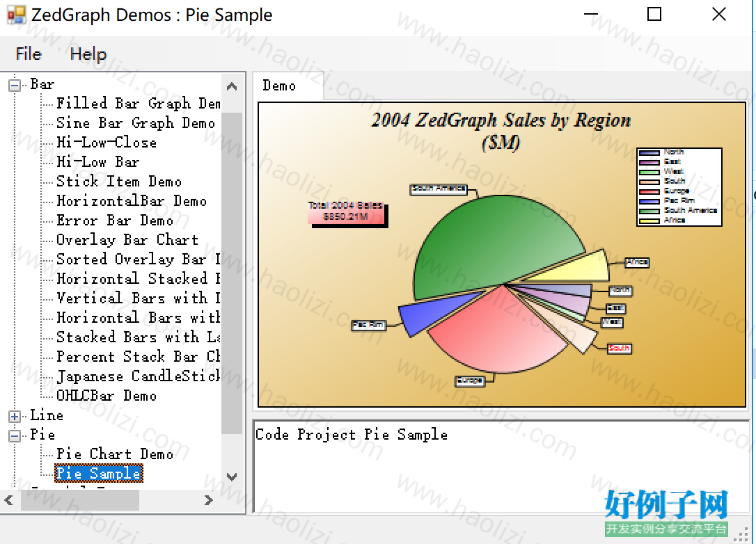Screen dimensions: 756x544
Task: Click the tree scroll left arrow
Action: (9, 500)
